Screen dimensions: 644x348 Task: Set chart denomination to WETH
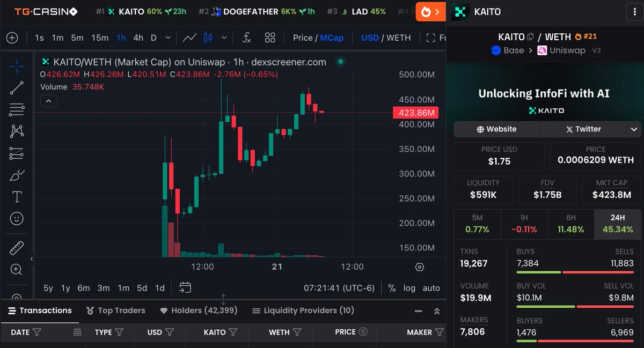399,38
